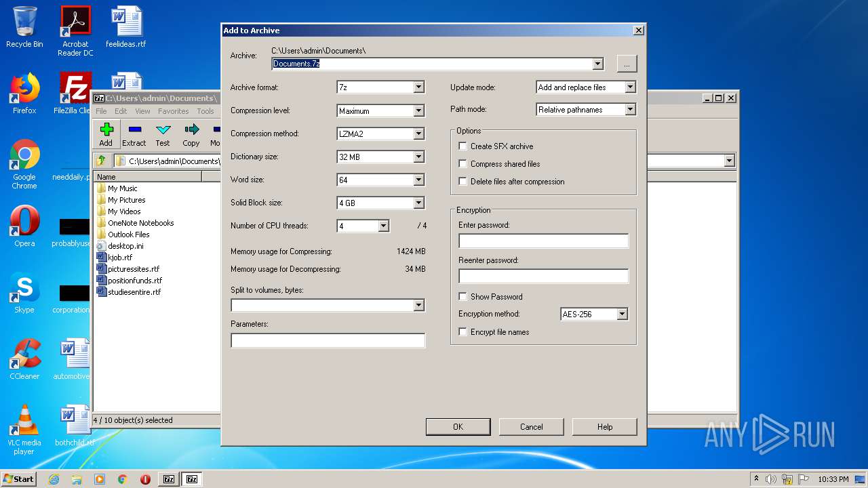Click OK to create archive
This screenshot has height=488, width=868.
click(458, 427)
